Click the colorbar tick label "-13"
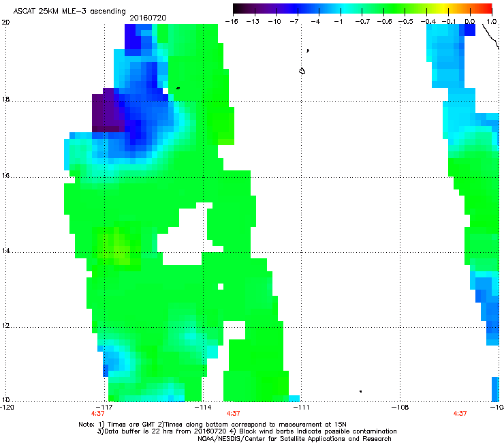 (253, 22)
